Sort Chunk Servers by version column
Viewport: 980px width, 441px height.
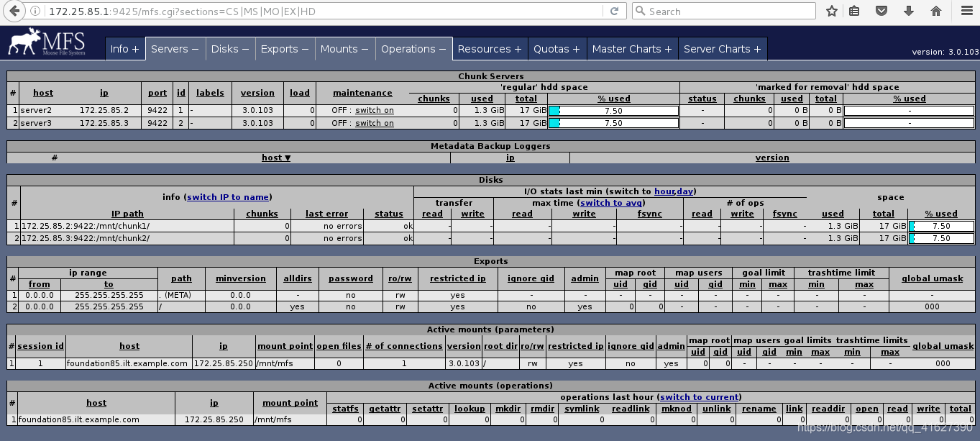pos(257,93)
